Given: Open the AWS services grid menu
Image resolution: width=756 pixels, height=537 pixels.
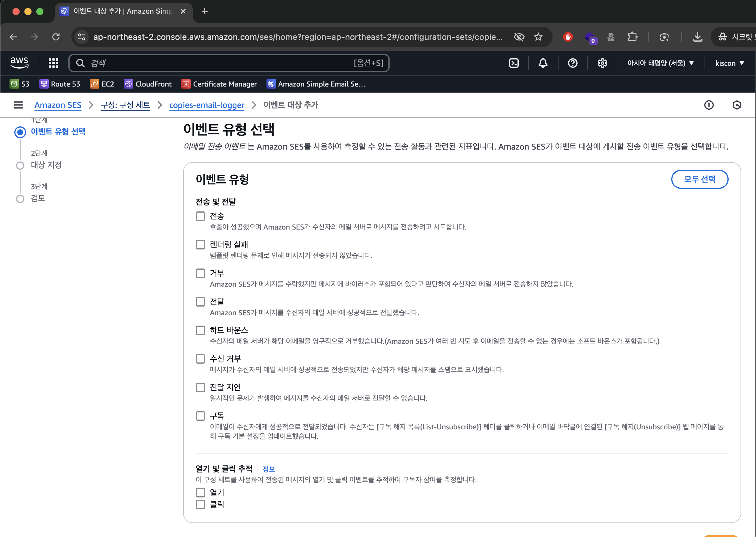Looking at the screenshot, I should point(53,63).
